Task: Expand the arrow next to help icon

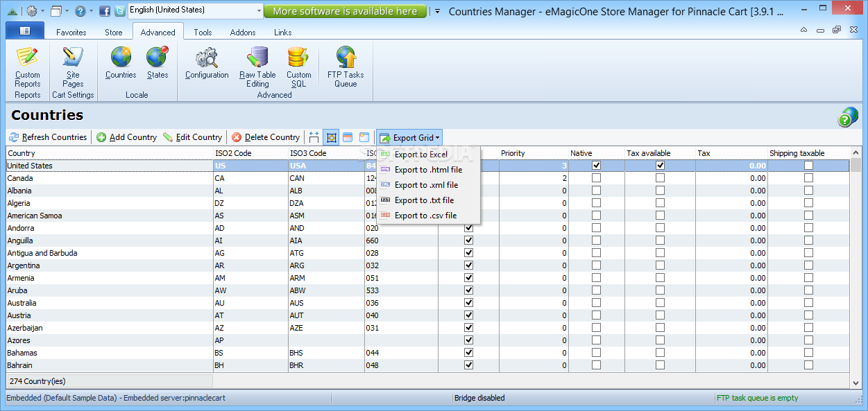Action: coord(92,11)
